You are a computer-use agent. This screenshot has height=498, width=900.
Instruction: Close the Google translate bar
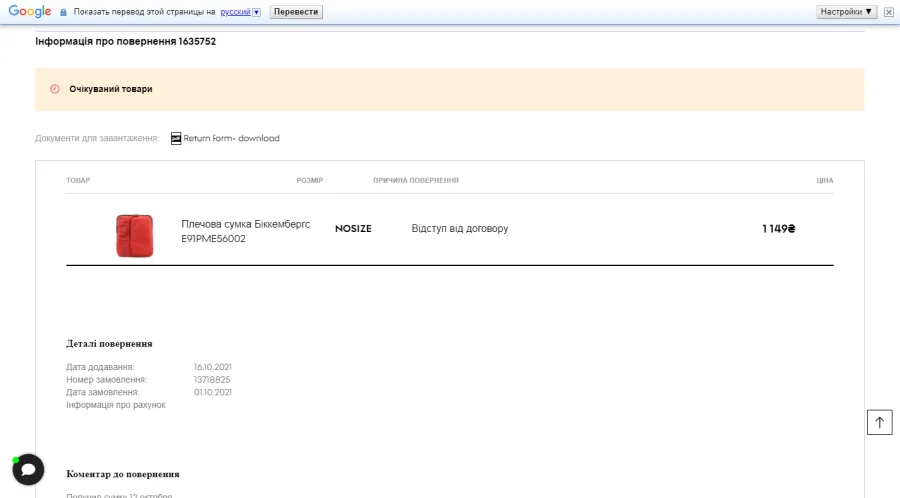click(889, 12)
